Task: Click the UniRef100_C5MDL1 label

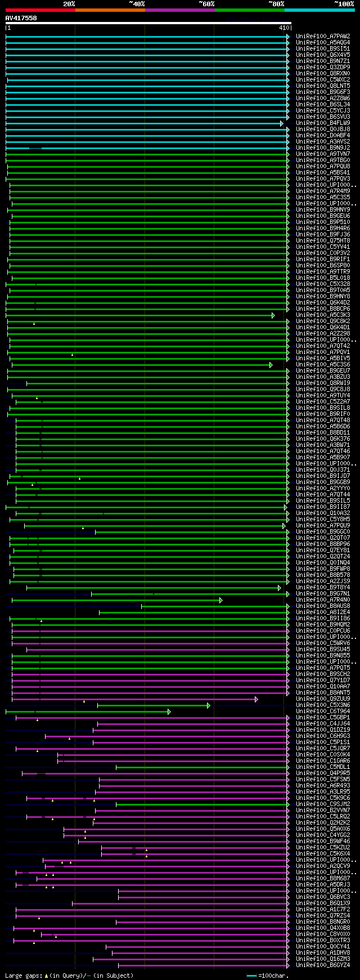Action: tap(323, 767)
